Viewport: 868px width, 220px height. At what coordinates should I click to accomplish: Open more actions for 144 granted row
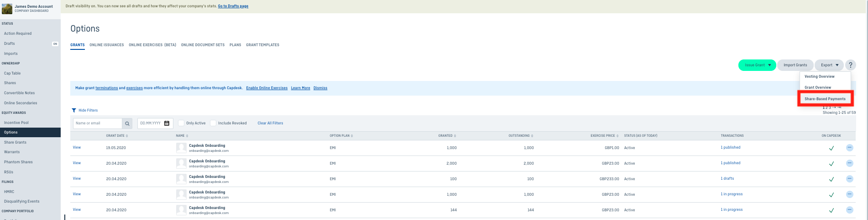coord(849,210)
